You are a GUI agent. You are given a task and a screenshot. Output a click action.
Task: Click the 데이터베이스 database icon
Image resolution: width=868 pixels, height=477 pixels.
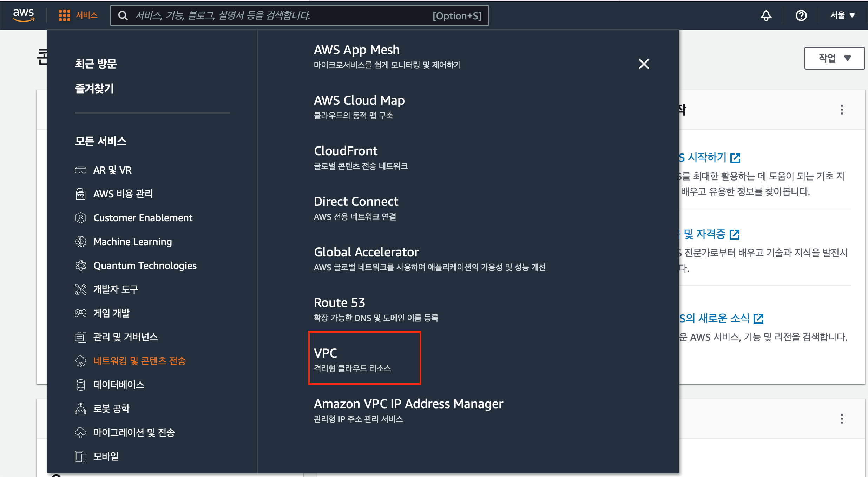coord(81,385)
